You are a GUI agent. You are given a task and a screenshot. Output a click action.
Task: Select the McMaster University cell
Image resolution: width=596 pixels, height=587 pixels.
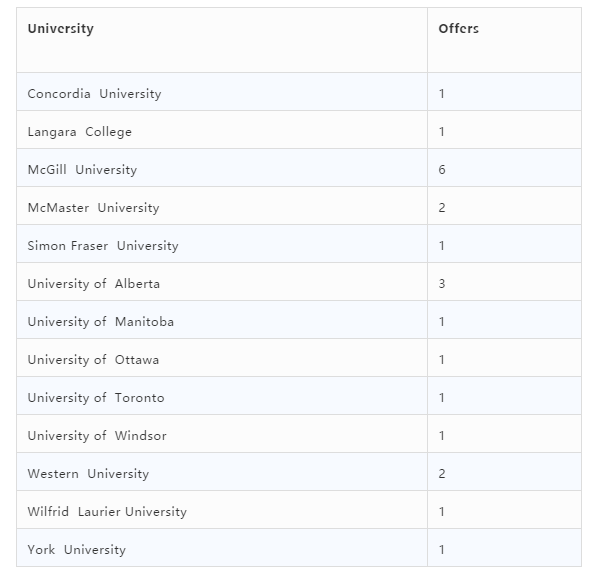click(x=222, y=206)
